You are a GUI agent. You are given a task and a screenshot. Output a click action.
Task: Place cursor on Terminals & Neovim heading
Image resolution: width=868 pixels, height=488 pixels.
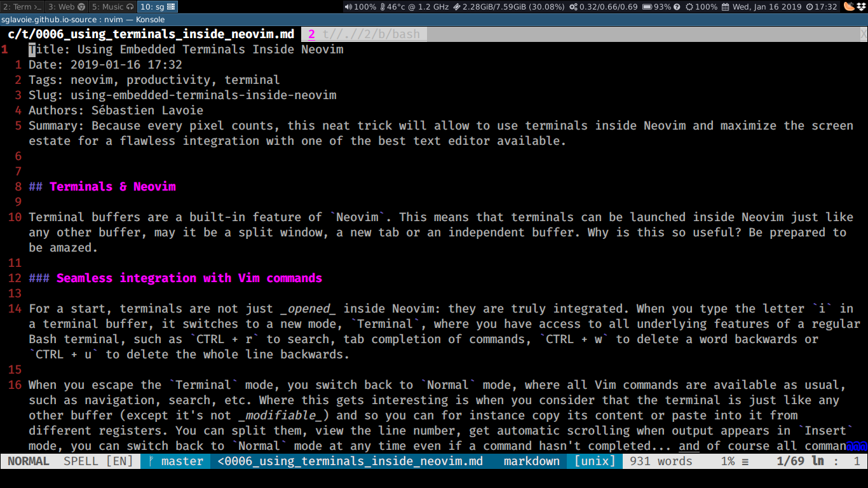pyautogui.click(x=112, y=187)
